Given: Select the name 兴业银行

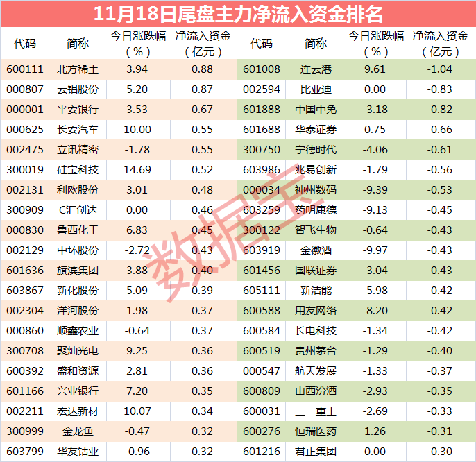Looking at the screenshot, I should pyautogui.click(x=78, y=391).
